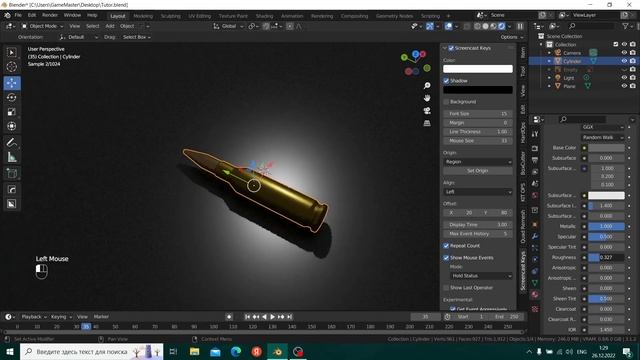Screen dimensions: 640x360
Task: Click the viewport zoom magnifier icon
Action: (x=427, y=85)
